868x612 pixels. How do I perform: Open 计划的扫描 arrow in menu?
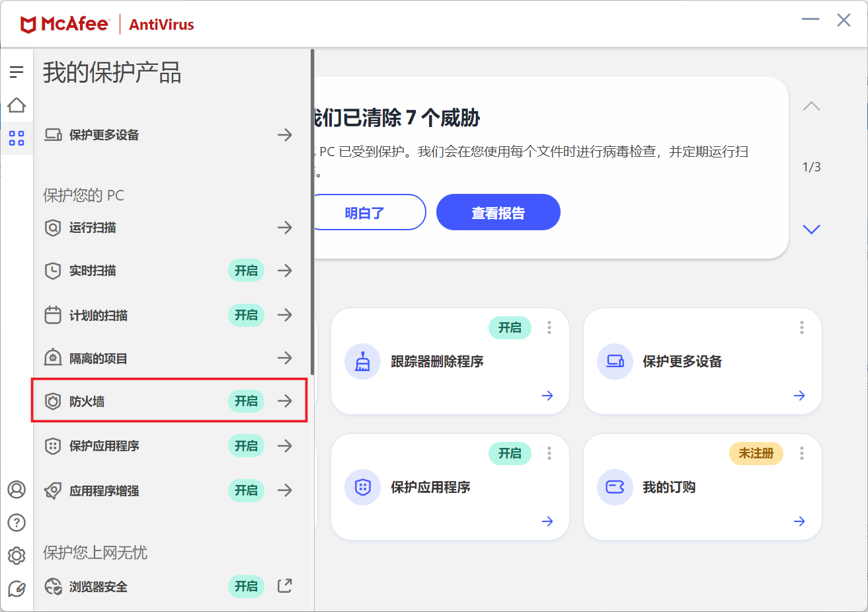point(285,315)
